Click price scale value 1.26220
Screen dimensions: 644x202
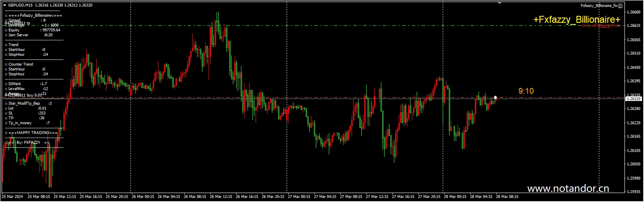click(x=634, y=123)
